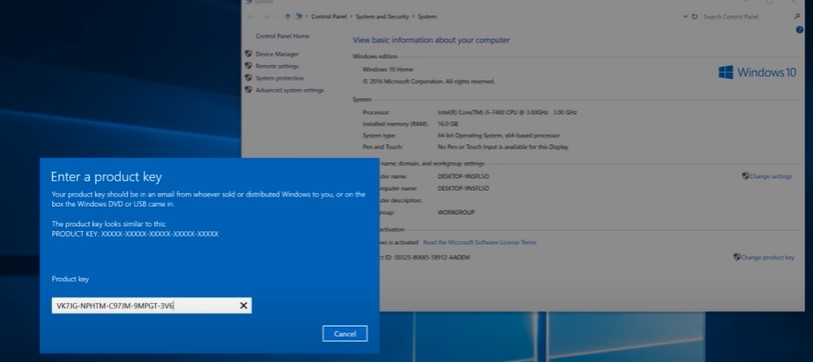
Task: Click the 2016 Microsoft Corporation copyright text
Action: (429, 81)
